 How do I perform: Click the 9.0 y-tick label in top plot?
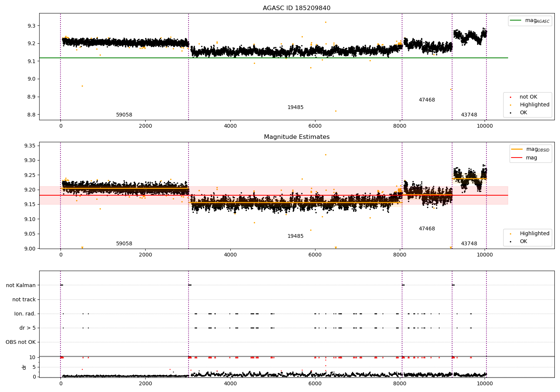(31, 79)
